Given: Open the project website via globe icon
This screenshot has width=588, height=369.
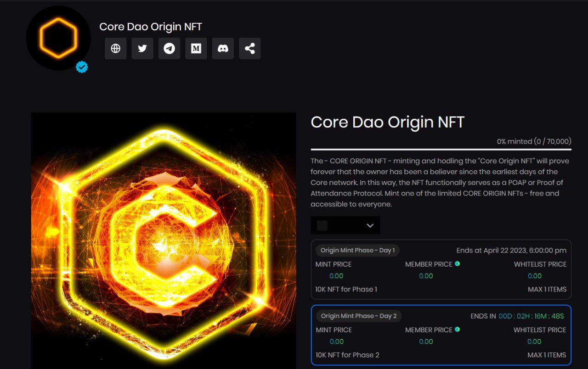Looking at the screenshot, I should [116, 48].
